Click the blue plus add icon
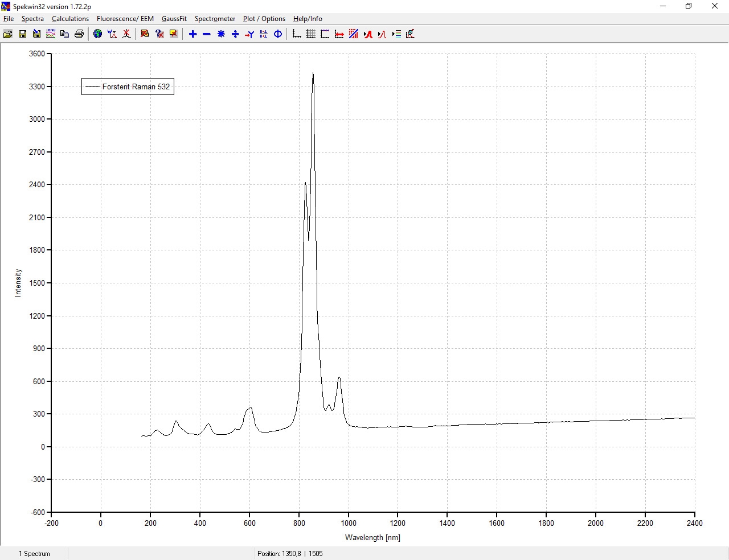The height and width of the screenshot is (560, 729). (x=193, y=34)
